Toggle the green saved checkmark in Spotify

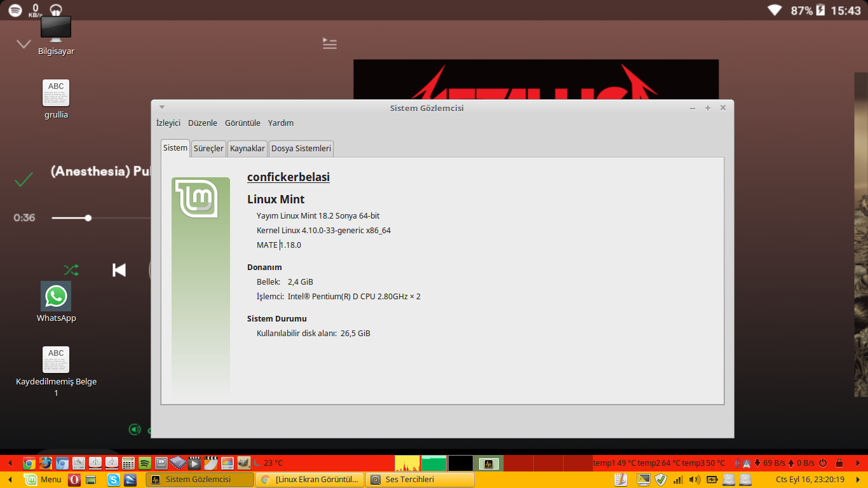coord(24,180)
